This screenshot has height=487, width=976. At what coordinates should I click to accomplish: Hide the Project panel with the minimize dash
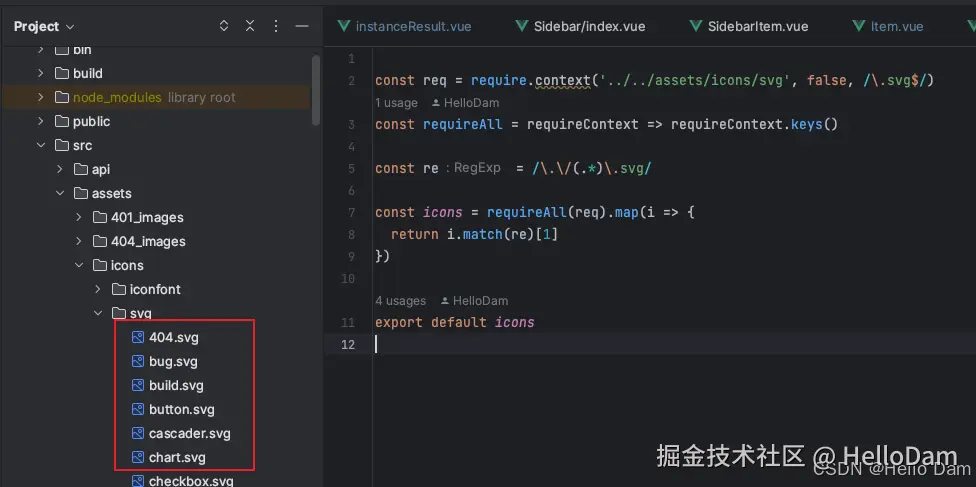pyautogui.click(x=302, y=26)
